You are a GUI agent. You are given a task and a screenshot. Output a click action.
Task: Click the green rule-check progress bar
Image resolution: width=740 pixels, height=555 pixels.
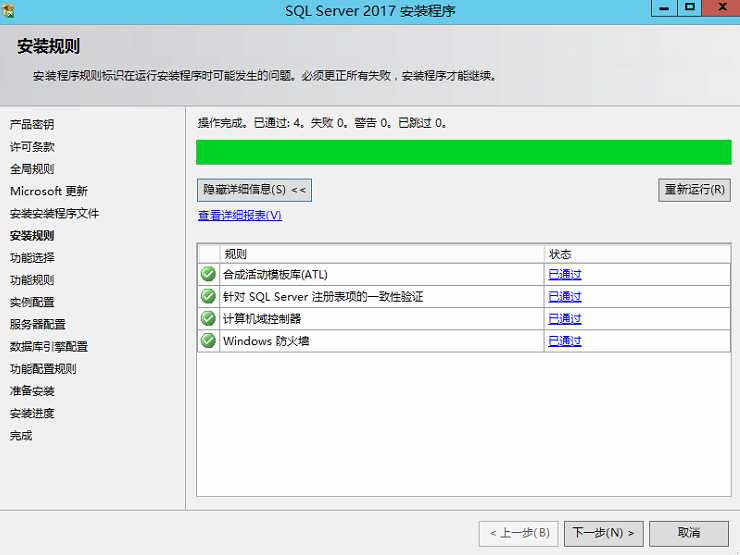click(x=464, y=152)
